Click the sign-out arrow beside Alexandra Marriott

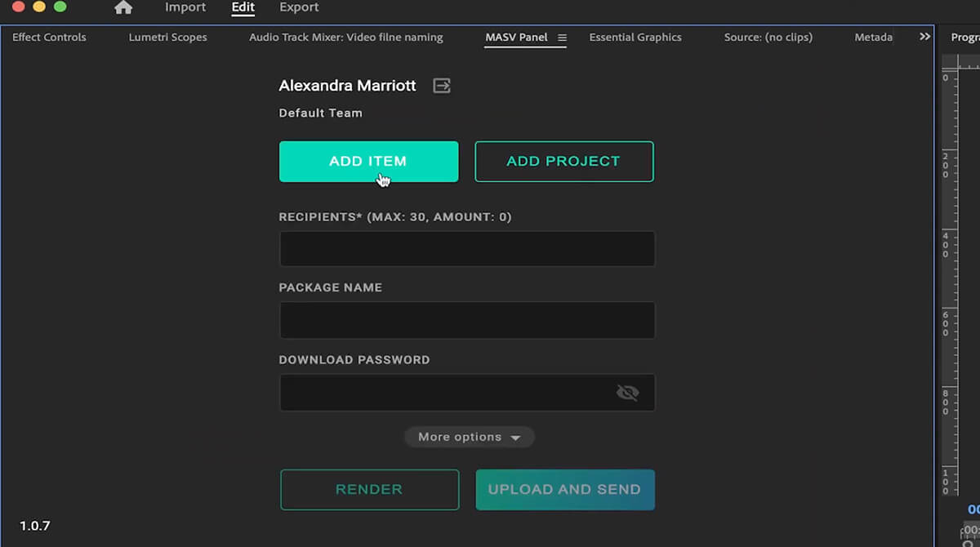[x=441, y=85]
